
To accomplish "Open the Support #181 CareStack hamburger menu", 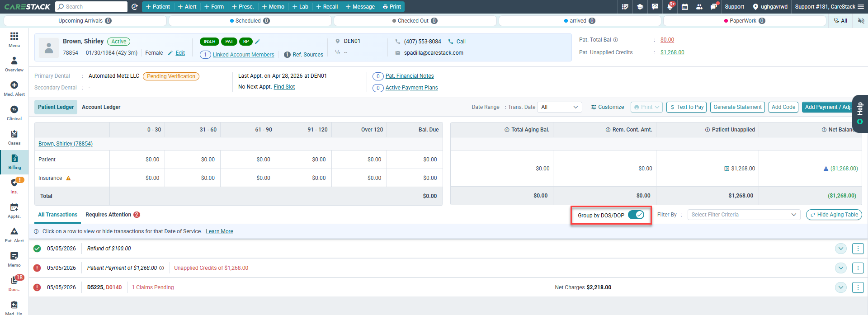I will tap(862, 7).
